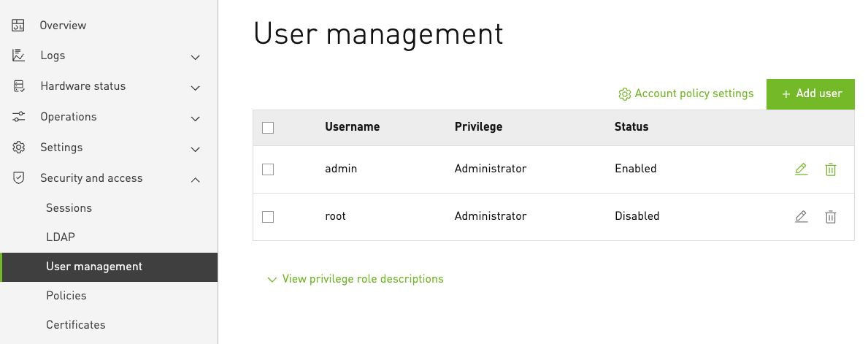Click the edit pencil icon for admin
This screenshot has height=344, width=868.
pyautogui.click(x=801, y=169)
